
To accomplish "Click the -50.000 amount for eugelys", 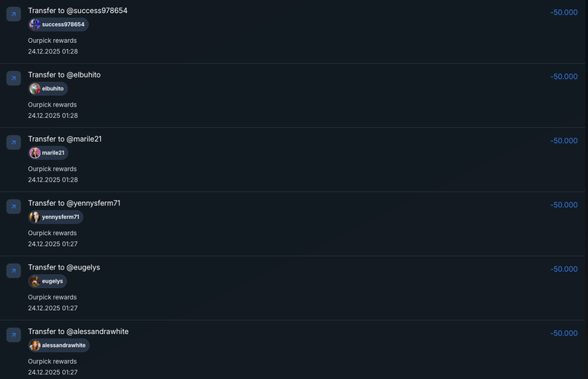I will [563, 270].
